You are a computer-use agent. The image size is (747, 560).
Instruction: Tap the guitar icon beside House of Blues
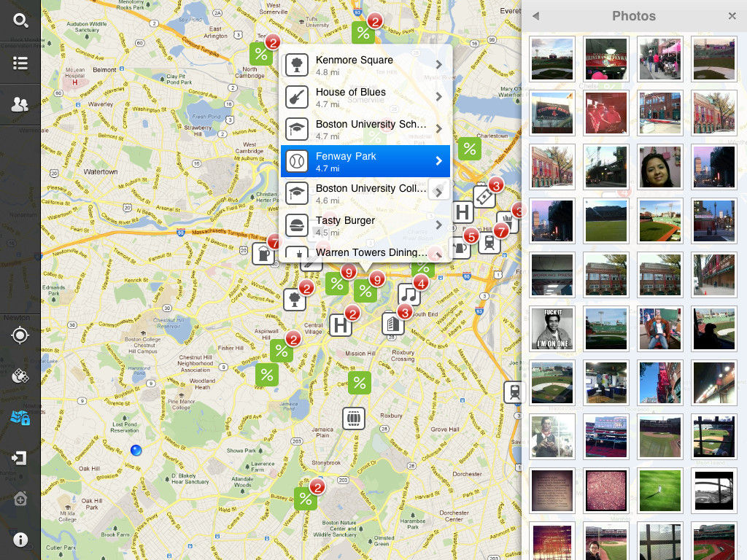[297, 97]
